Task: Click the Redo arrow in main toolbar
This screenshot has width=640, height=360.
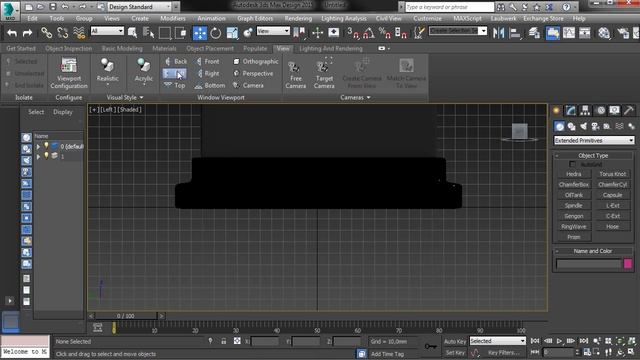Action: tap(27, 33)
